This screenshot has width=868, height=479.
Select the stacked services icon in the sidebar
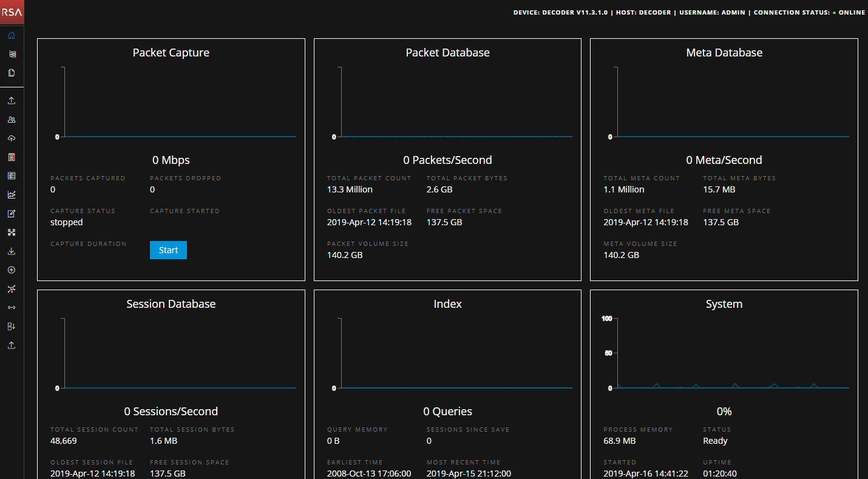(11, 53)
